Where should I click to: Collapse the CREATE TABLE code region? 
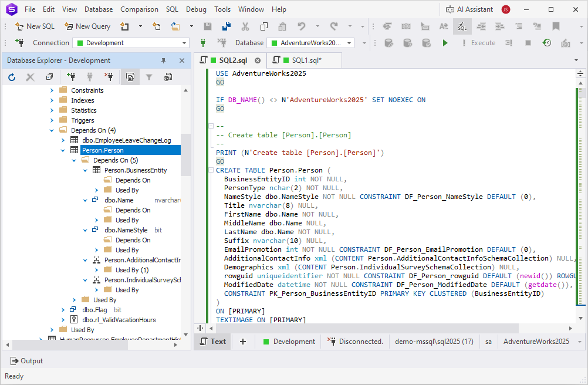(211, 170)
